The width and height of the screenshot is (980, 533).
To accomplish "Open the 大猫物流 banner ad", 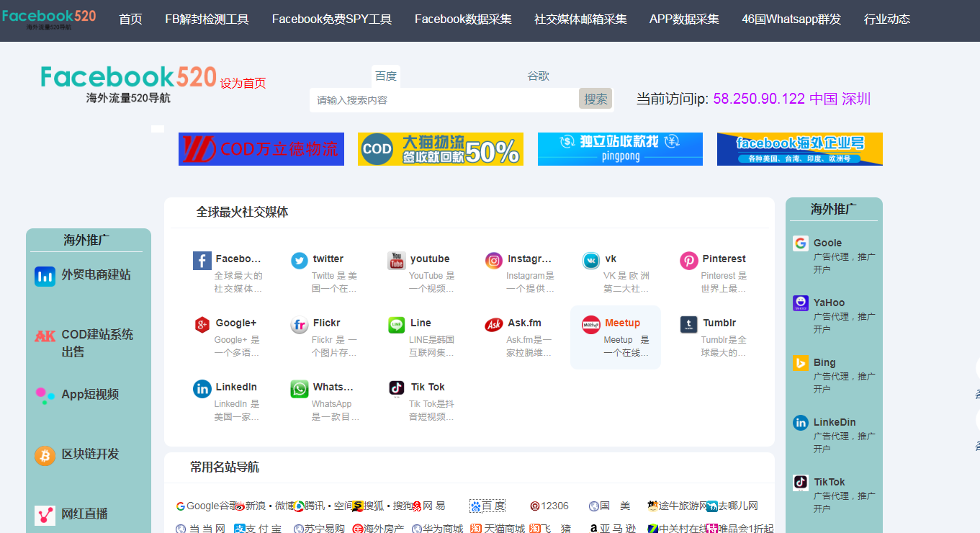I will click(441, 149).
